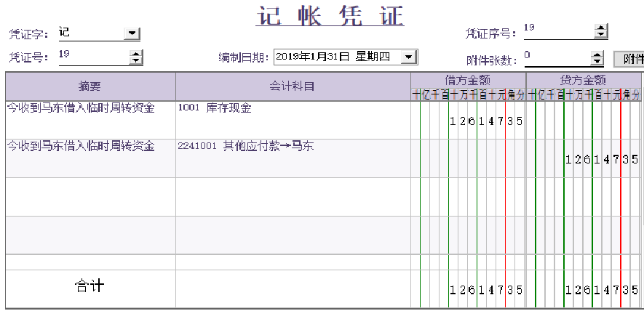The height and width of the screenshot is (311, 644).
Task: Click the credit total in 合计 row
Action: point(601,291)
